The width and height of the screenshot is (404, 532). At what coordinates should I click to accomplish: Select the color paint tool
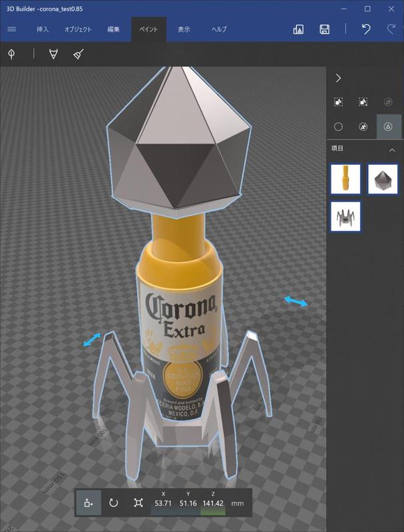tap(11, 54)
